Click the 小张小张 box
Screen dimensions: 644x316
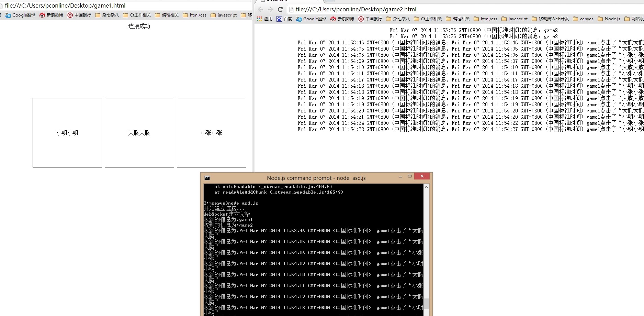click(212, 133)
